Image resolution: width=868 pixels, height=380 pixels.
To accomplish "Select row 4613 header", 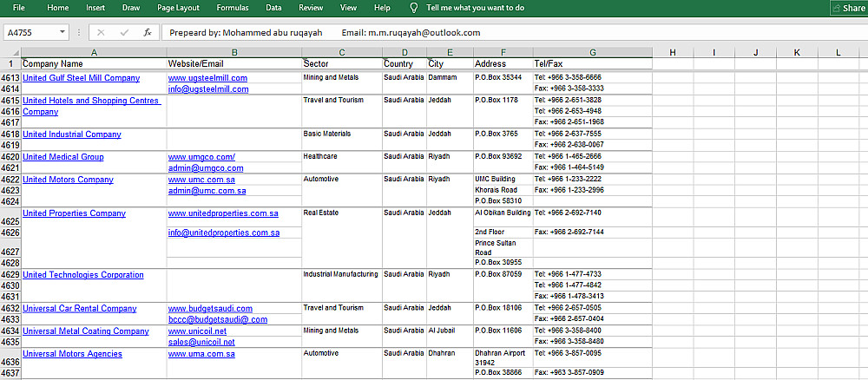I will pos(10,78).
